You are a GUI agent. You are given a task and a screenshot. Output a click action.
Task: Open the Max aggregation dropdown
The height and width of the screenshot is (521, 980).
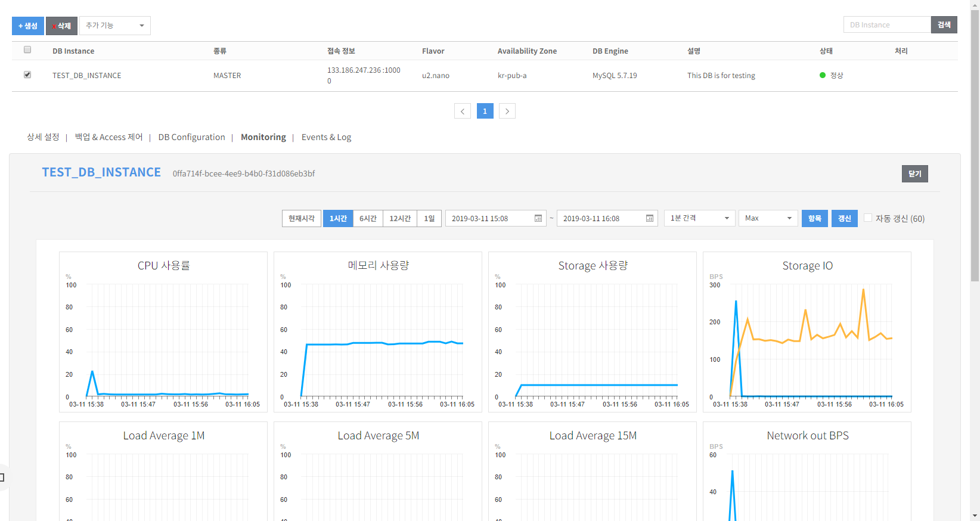[x=768, y=218]
